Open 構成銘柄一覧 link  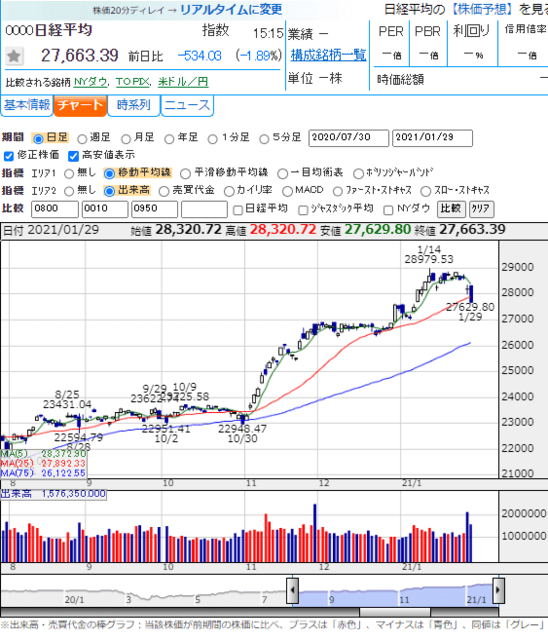pos(328,55)
